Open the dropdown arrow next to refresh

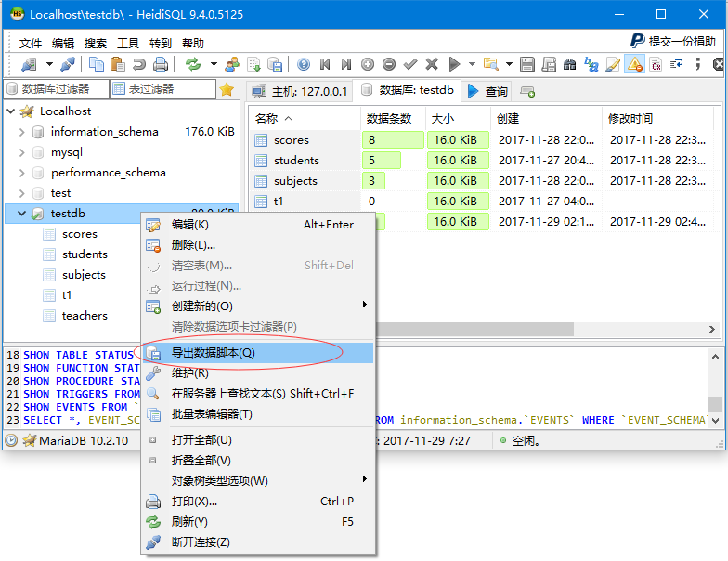click(x=213, y=64)
